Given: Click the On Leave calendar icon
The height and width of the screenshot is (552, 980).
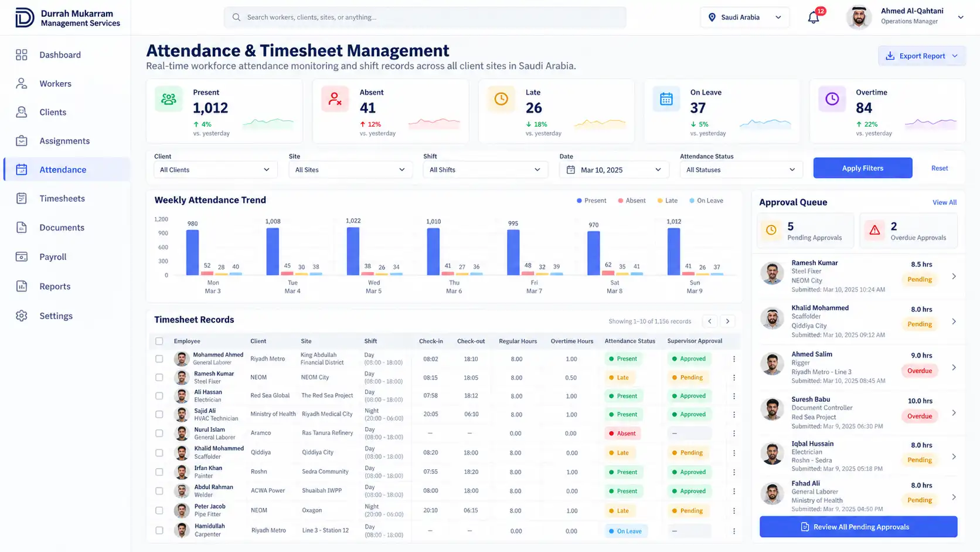Looking at the screenshot, I should coord(666,99).
